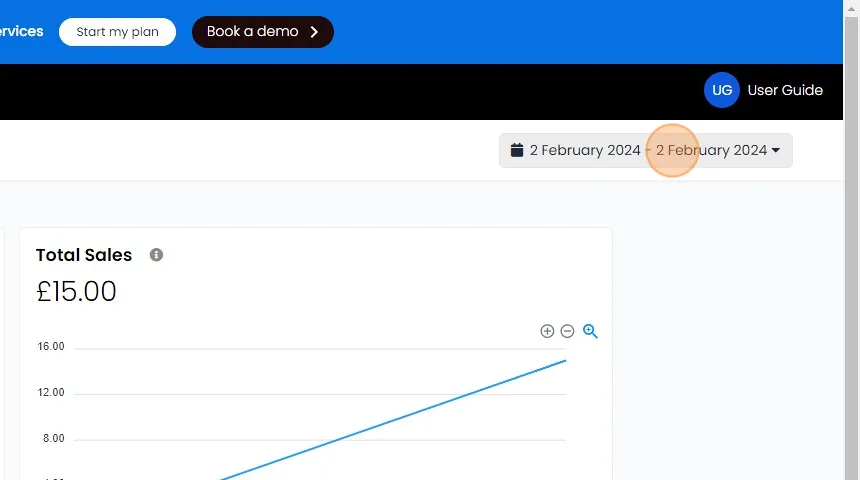This screenshot has height=480, width=860.
Task: Click the calendar icon in date range
Action: click(x=517, y=150)
